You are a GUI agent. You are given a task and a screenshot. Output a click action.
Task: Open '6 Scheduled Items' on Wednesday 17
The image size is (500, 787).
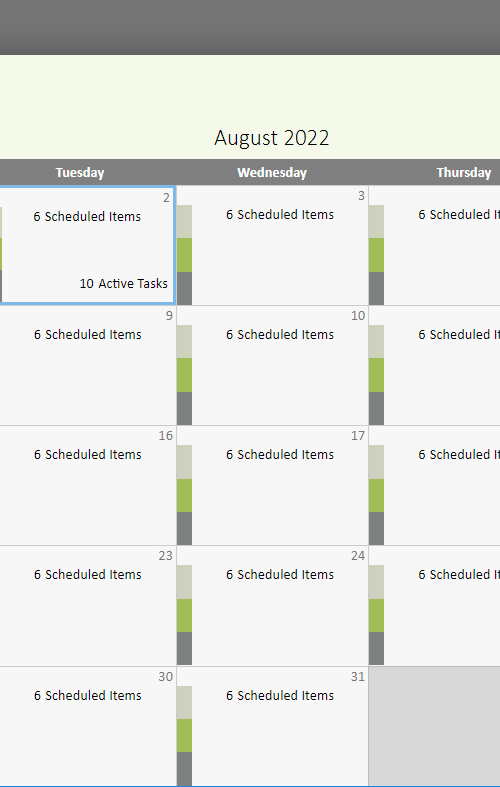pyautogui.click(x=280, y=455)
